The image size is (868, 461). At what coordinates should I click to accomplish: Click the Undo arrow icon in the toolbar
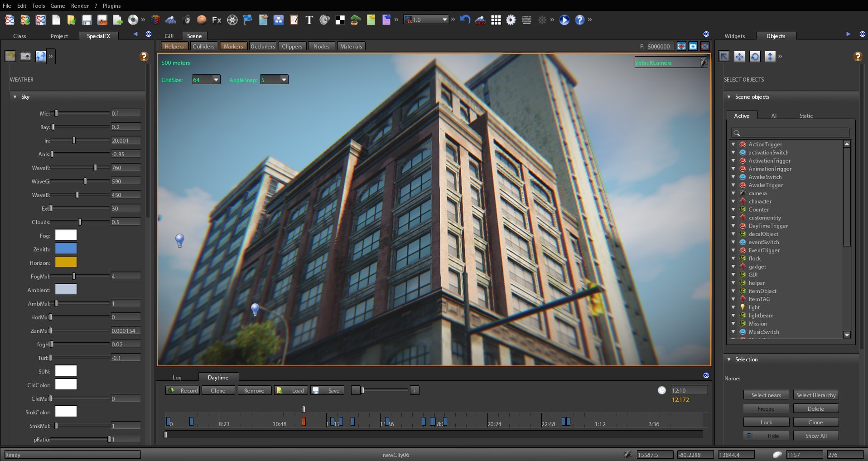click(465, 20)
